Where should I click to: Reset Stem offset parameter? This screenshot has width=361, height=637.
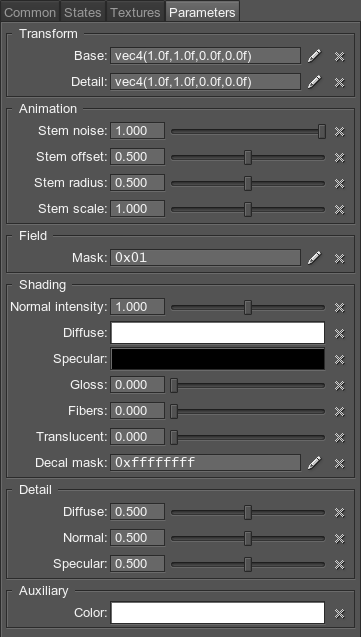339,157
